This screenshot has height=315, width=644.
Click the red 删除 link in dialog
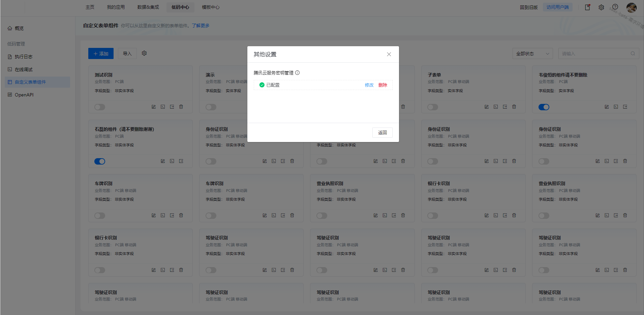coord(382,85)
